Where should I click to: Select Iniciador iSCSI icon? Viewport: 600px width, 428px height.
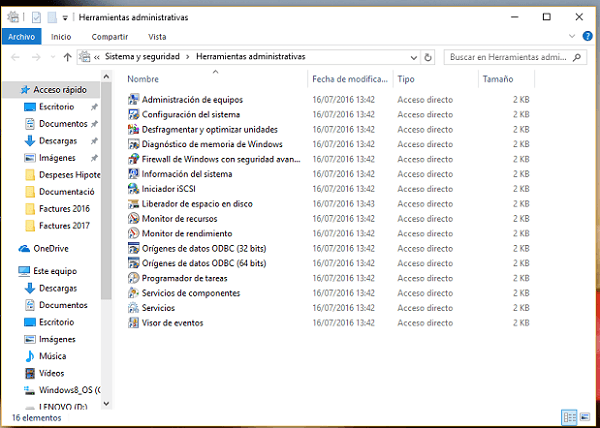point(133,189)
